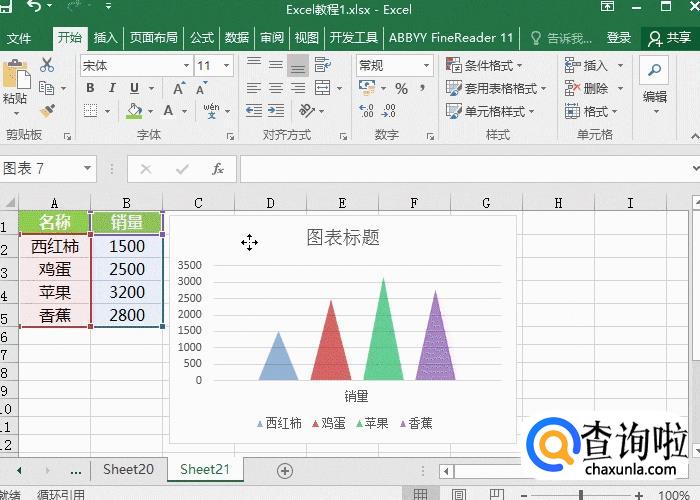Viewport: 700px width, 500px height.
Task: Click the Find magnifier icon in ribbon
Action: coord(654,70)
